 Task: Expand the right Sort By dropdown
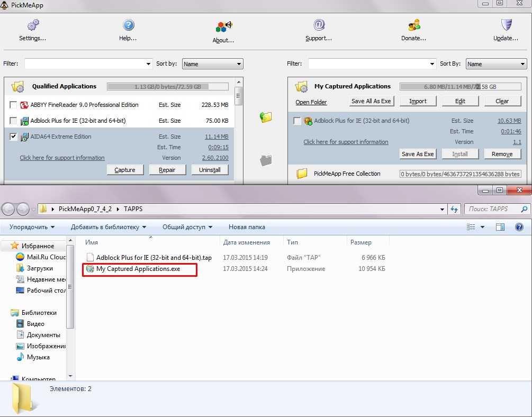tap(496, 64)
